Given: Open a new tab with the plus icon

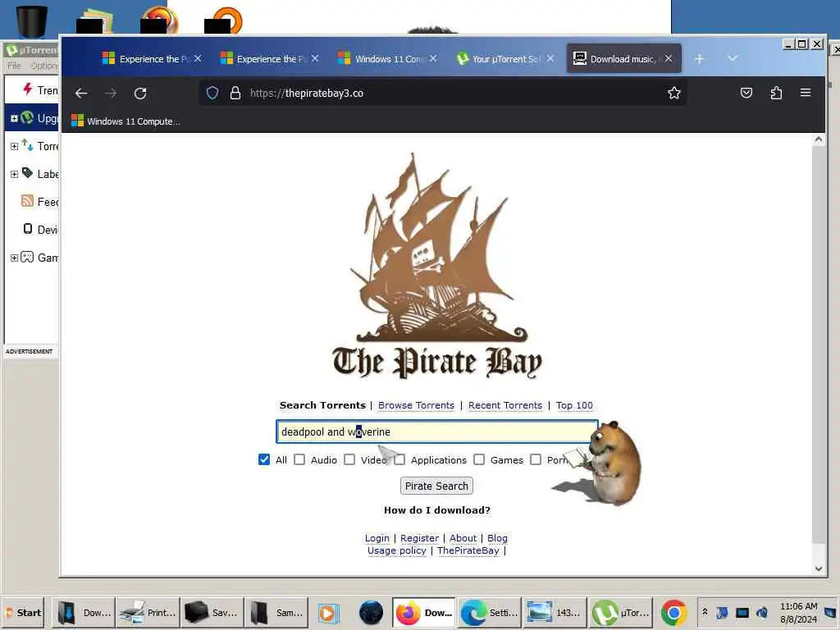Looking at the screenshot, I should (x=699, y=58).
